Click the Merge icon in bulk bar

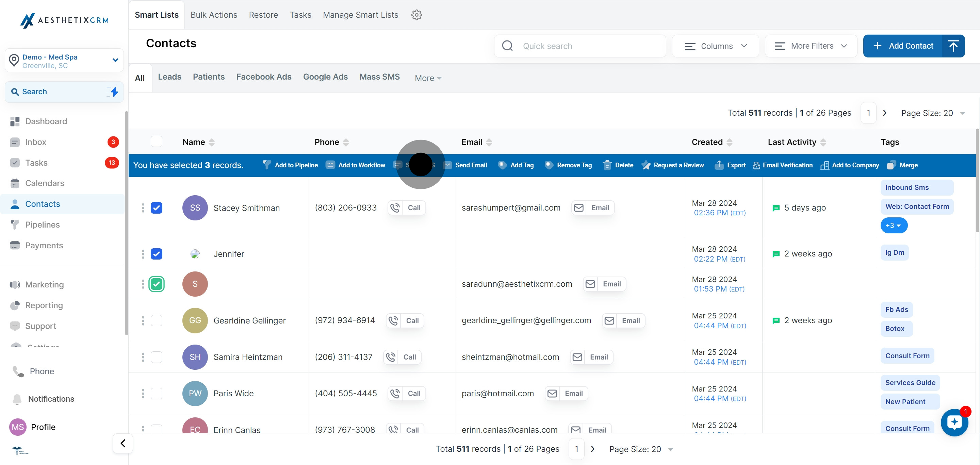891,165
